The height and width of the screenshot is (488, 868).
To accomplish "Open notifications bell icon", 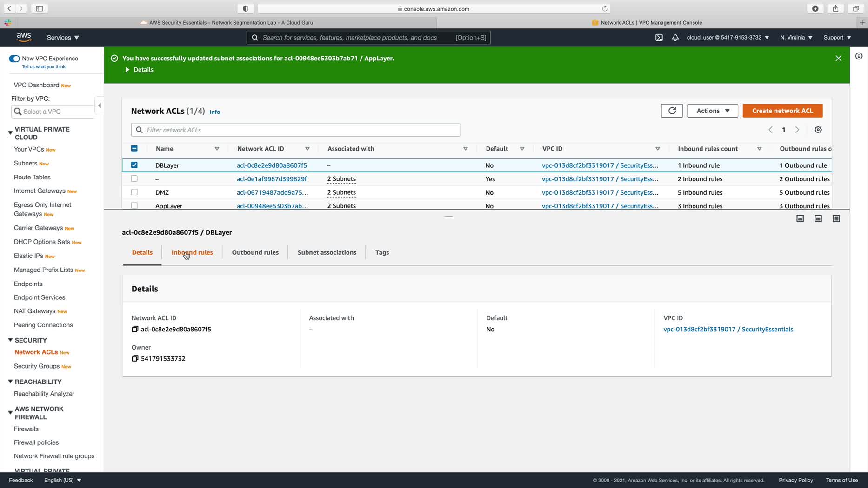I will 675,38.
